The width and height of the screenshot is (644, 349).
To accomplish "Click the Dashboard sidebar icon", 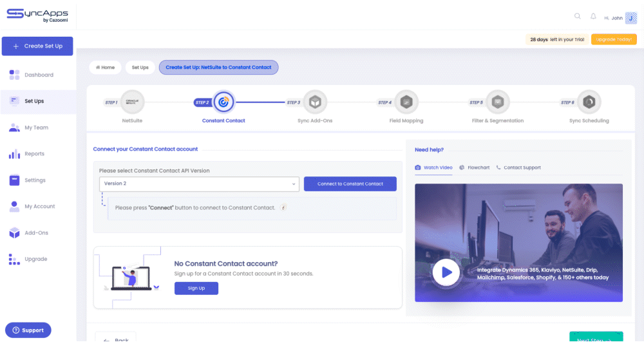I will [x=14, y=75].
